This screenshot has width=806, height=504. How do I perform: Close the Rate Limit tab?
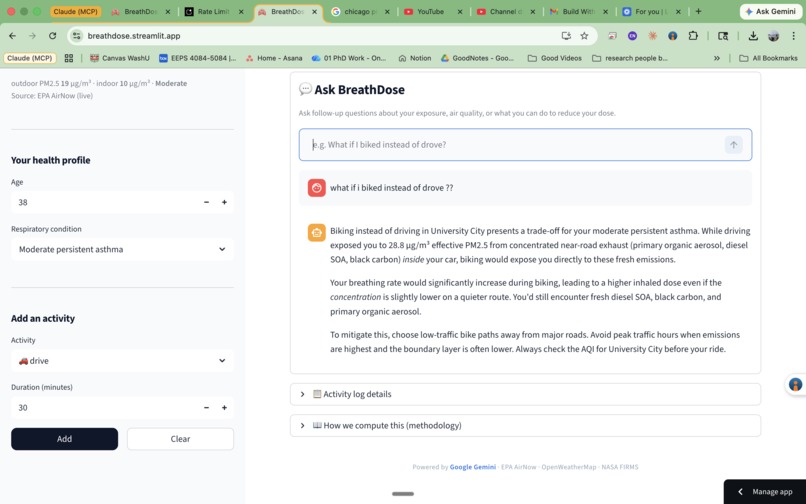click(x=241, y=12)
